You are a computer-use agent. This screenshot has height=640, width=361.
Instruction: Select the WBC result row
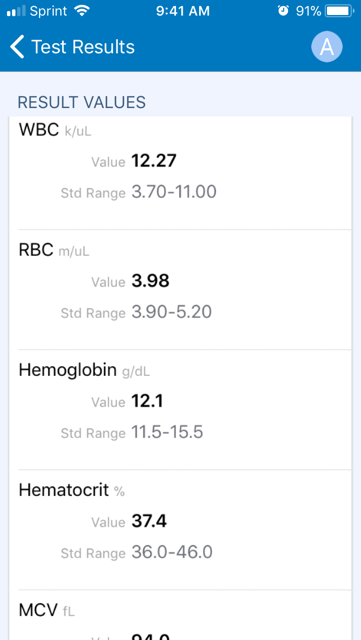point(180,173)
